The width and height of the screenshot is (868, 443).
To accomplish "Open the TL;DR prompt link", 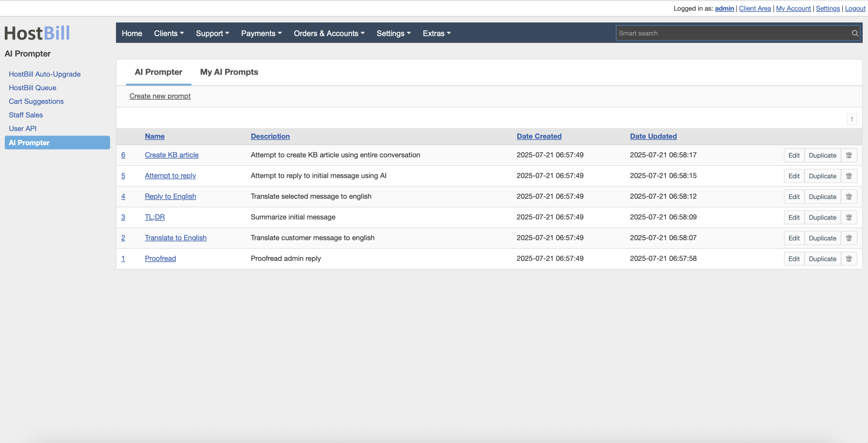I will pyautogui.click(x=155, y=217).
